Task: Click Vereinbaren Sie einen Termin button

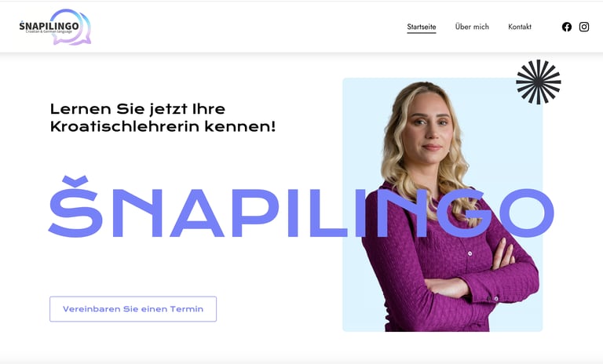Action: tap(133, 309)
